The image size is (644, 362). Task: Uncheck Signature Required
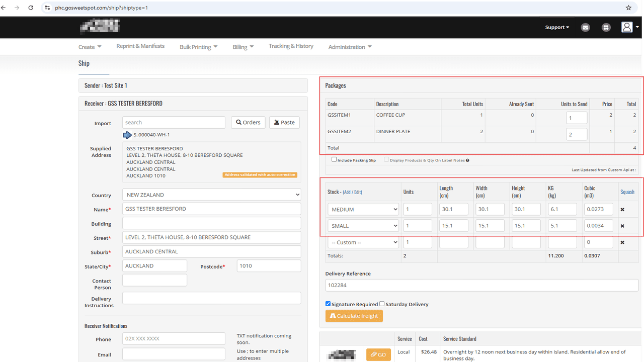tap(328, 304)
